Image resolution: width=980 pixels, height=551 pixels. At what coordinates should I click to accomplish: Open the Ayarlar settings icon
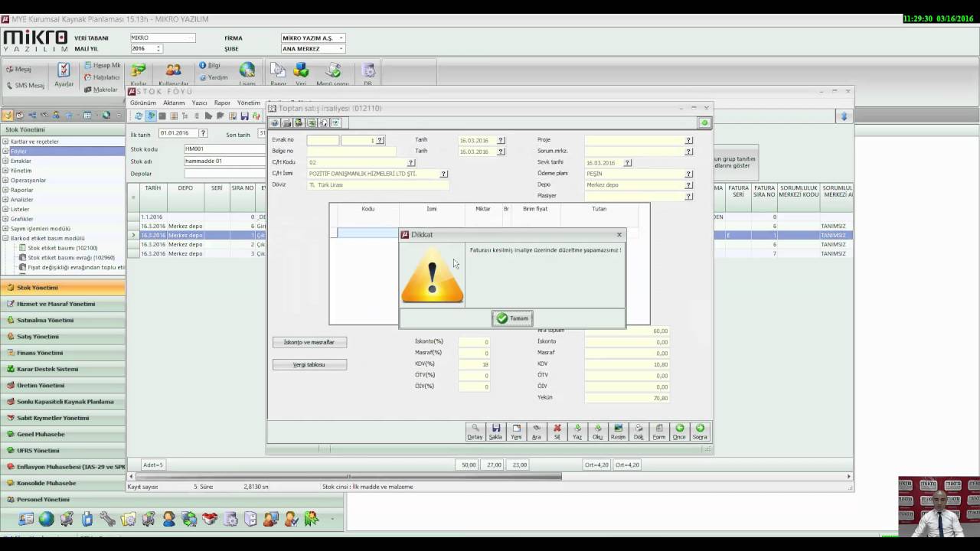(64, 75)
